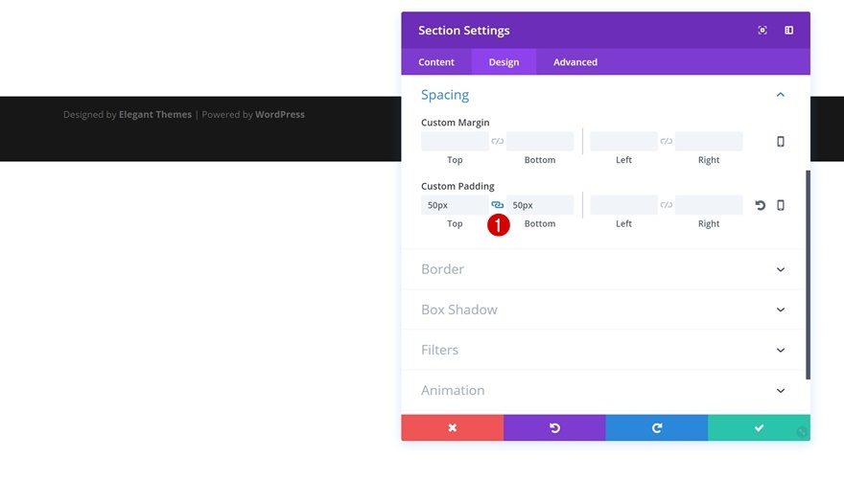Image resolution: width=844 pixels, height=504 pixels.
Task: Collapse the Spacing section
Action: tap(781, 95)
